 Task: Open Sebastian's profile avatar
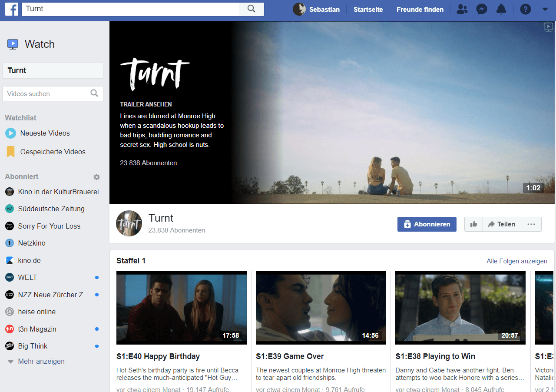click(299, 9)
